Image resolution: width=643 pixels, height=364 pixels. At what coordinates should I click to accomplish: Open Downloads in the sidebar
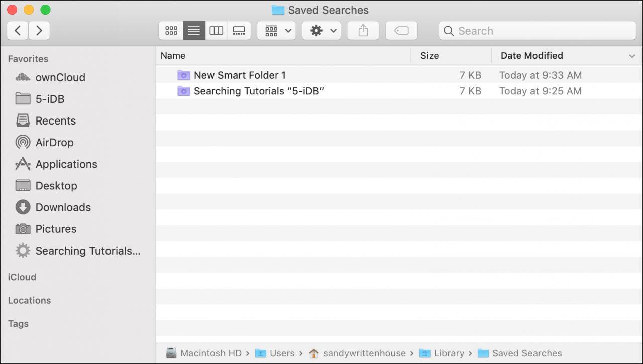[63, 207]
